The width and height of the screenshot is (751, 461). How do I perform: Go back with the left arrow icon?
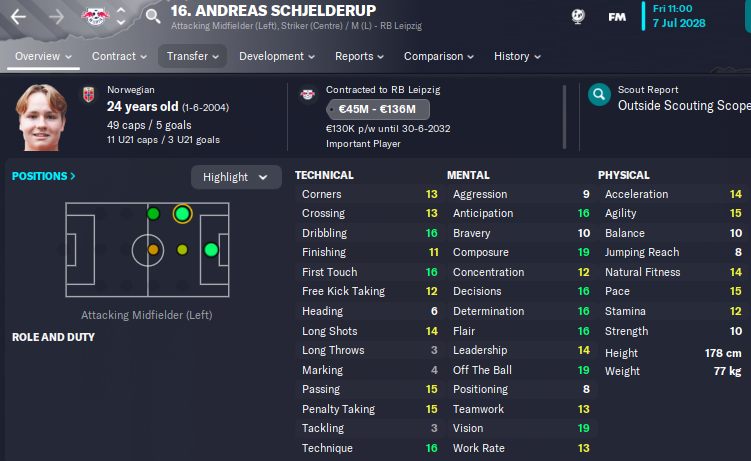point(18,17)
